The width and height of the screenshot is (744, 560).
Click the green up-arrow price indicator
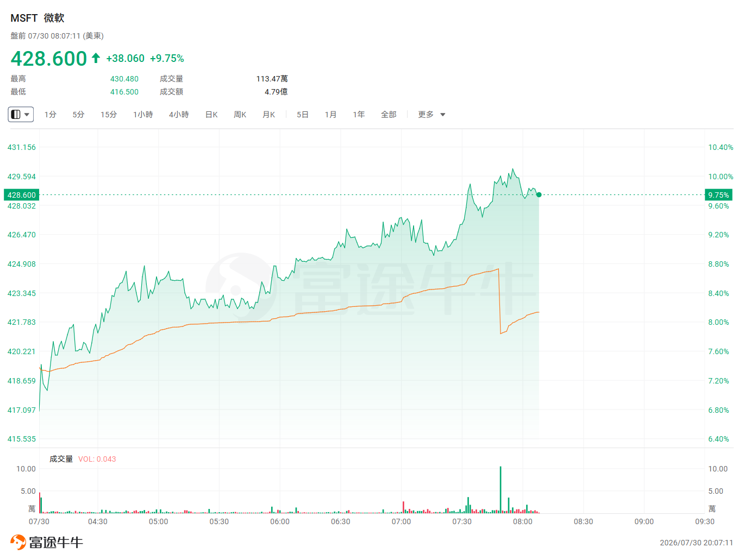pyautogui.click(x=96, y=58)
